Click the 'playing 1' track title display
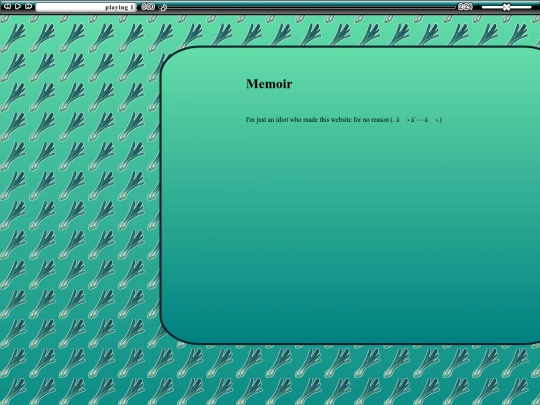540x405 pixels. point(86,7)
